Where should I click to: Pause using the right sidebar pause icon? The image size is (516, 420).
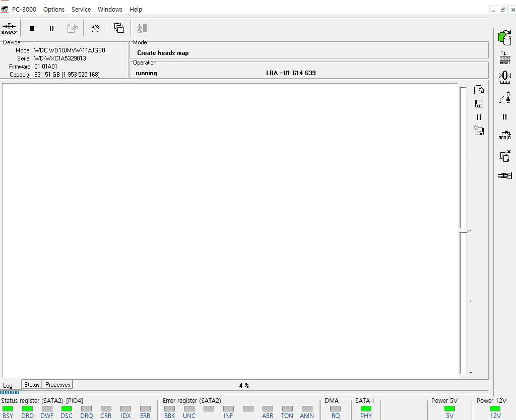pyautogui.click(x=504, y=117)
